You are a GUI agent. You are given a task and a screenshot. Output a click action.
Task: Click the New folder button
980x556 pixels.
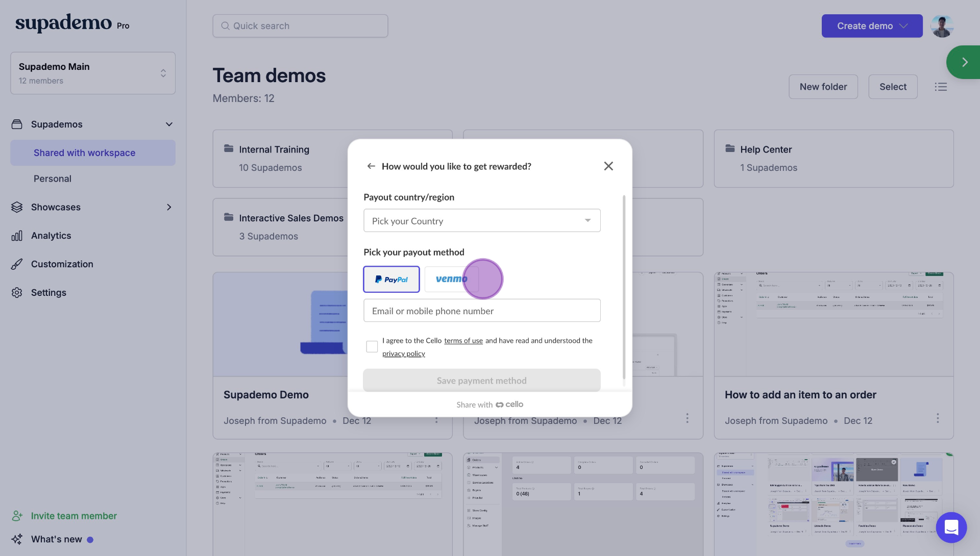(823, 87)
